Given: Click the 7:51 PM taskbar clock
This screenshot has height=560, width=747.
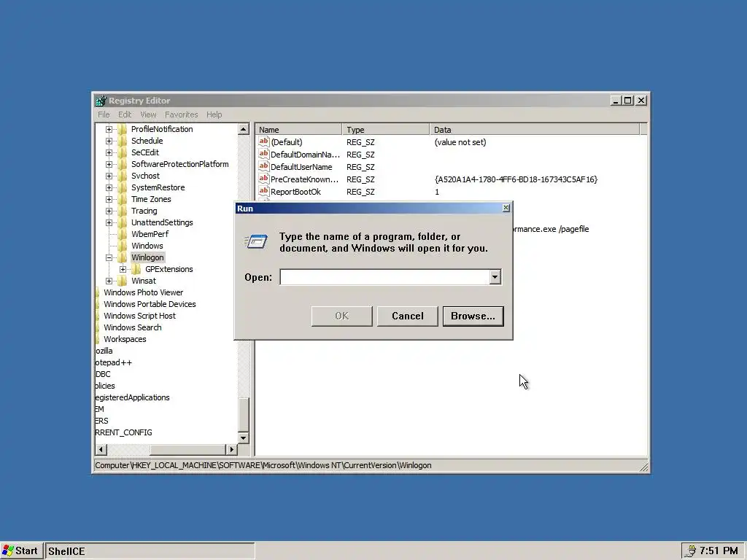Looking at the screenshot, I should tap(719, 551).
